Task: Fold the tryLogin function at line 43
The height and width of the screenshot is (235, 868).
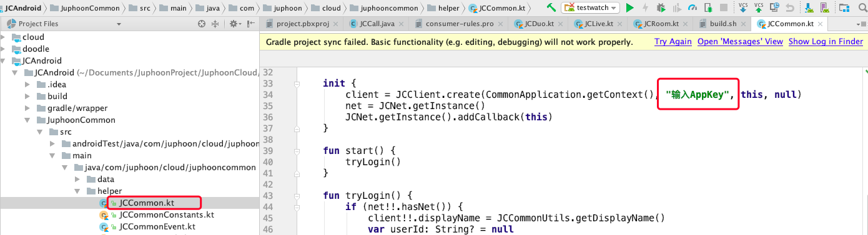Action: [297, 195]
